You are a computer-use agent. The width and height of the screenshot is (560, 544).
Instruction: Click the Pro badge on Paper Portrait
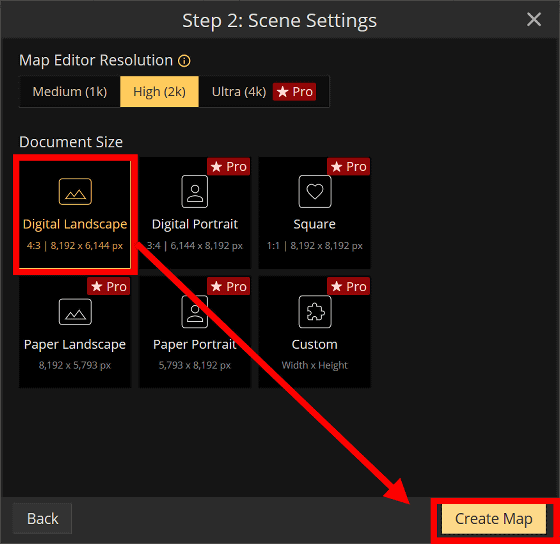[229, 286]
